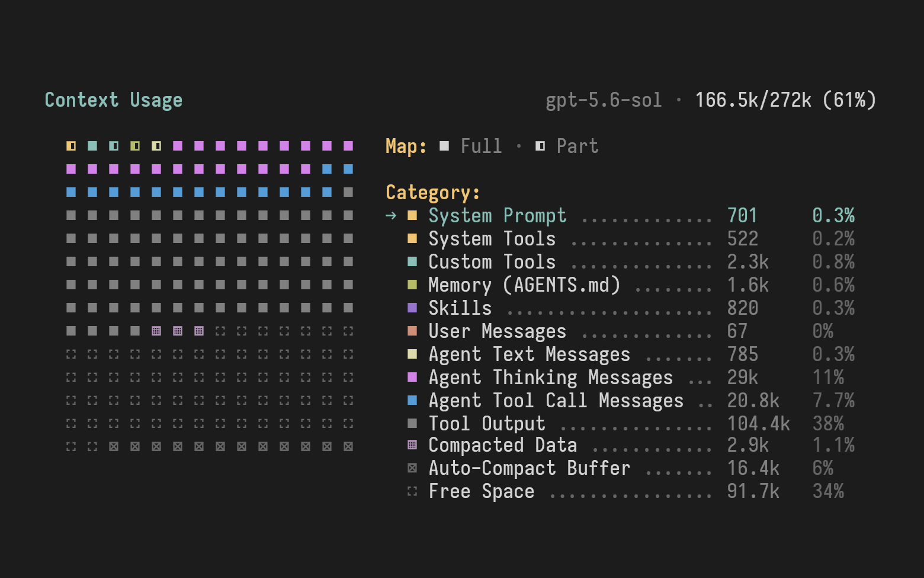Viewport: 924px width, 578px height.
Task: Click the 0.6% Memory percentage
Action: [x=833, y=285]
